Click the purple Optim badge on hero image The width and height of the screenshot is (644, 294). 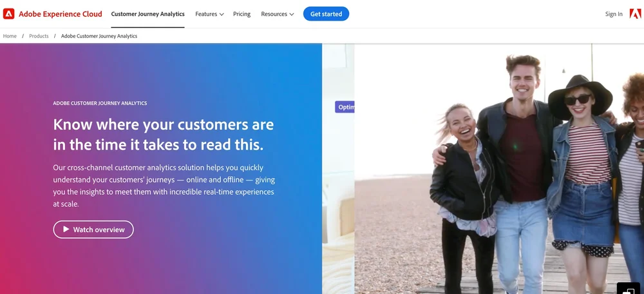click(345, 107)
